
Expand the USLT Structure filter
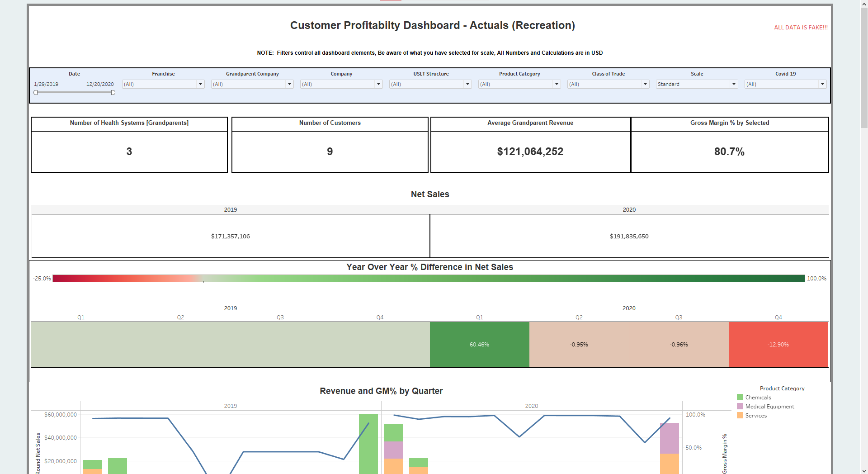pyautogui.click(x=430, y=84)
